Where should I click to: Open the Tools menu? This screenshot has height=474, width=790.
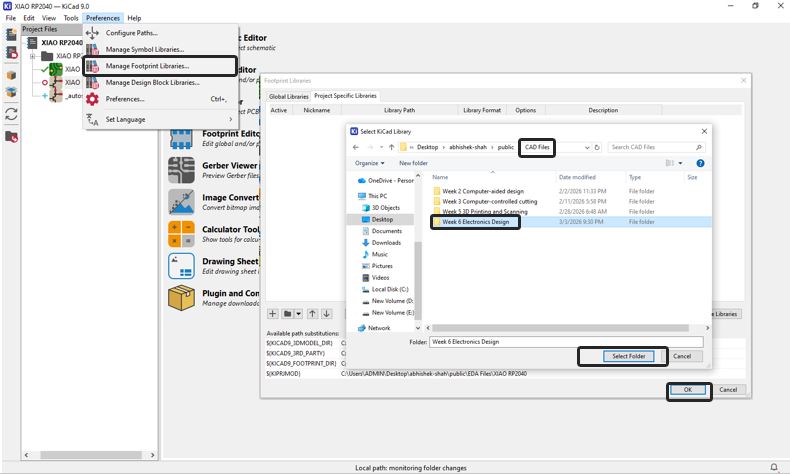point(71,18)
